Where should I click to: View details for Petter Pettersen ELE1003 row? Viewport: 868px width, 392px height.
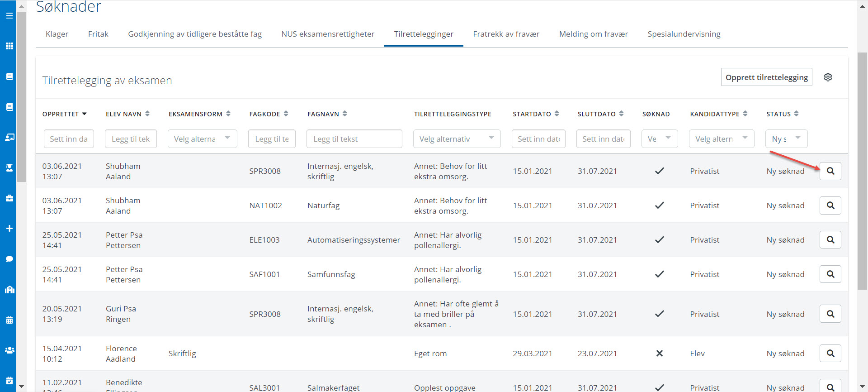click(x=830, y=240)
